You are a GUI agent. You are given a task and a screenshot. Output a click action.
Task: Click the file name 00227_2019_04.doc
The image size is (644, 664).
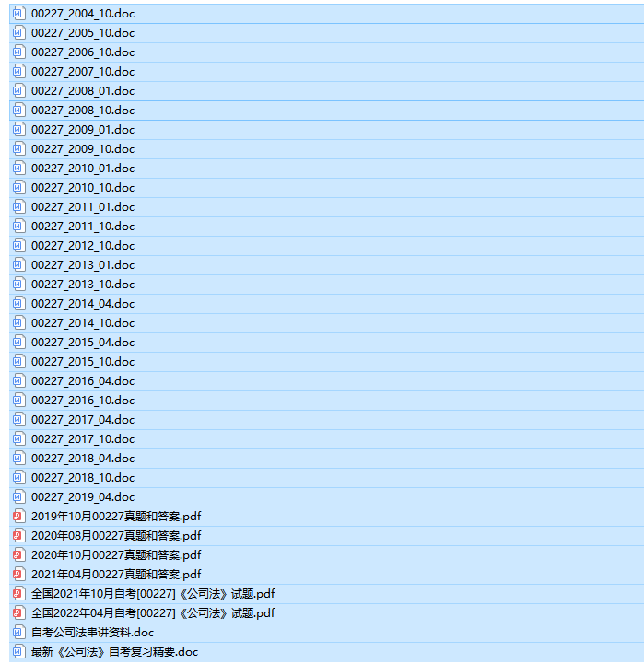tap(83, 497)
